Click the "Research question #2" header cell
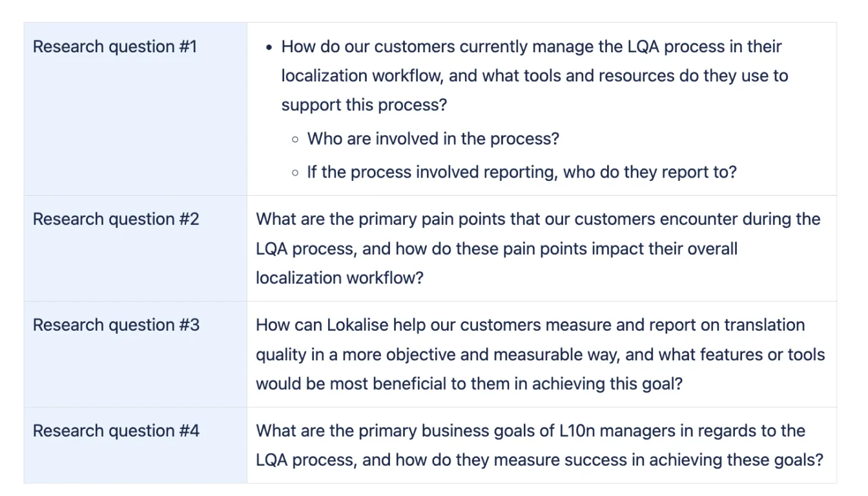This screenshot has width=868, height=496. tap(116, 220)
